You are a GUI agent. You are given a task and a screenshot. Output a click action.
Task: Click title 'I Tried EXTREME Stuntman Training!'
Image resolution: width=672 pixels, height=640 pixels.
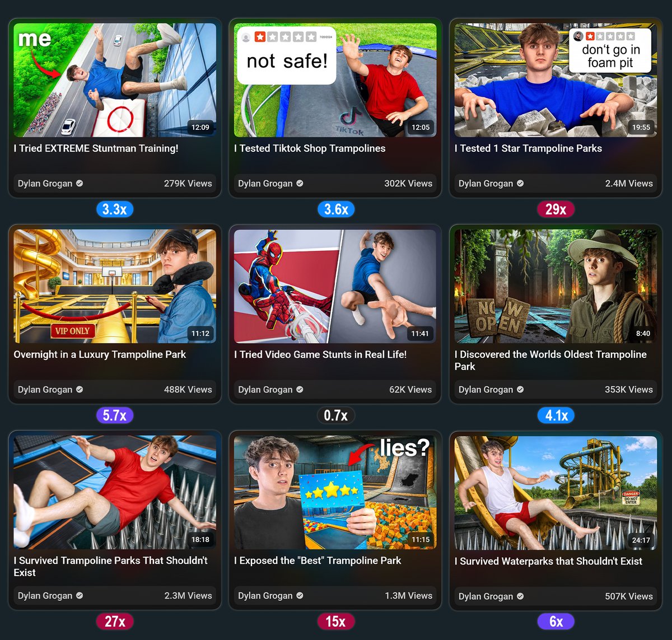(x=96, y=148)
